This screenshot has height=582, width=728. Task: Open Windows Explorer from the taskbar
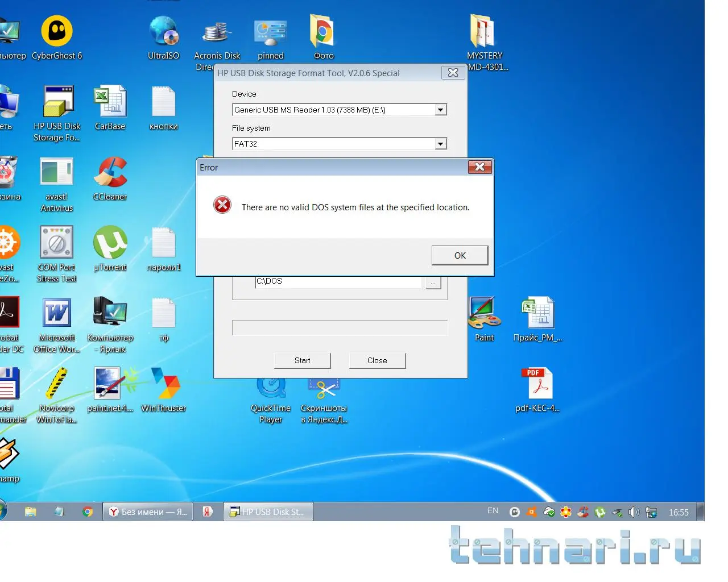pos(31,512)
